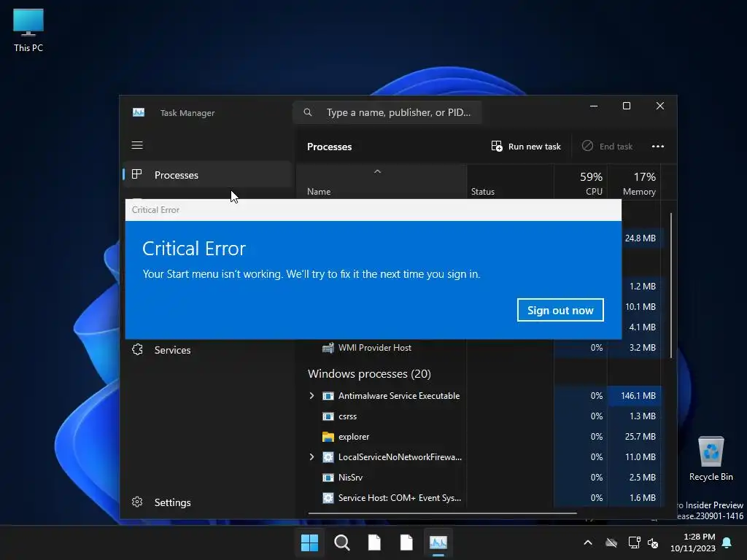Click the sort direction arrow above Name
Image resolution: width=747 pixels, height=560 pixels.
[377, 171]
